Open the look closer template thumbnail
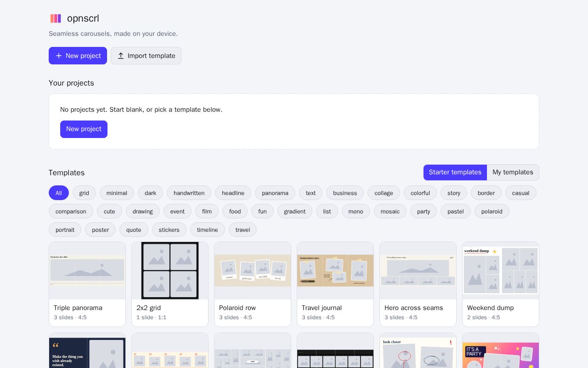The height and width of the screenshot is (368, 588). click(418, 351)
